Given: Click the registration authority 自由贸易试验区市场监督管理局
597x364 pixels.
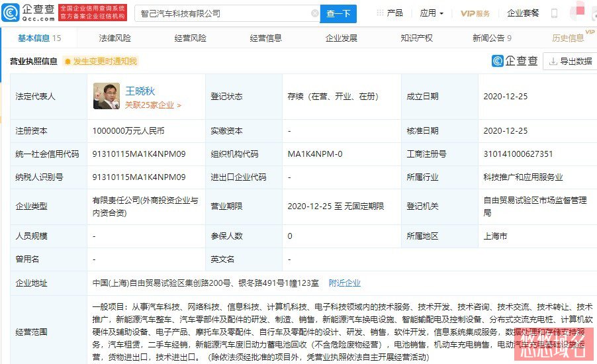Looking at the screenshot, I should (x=535, y=206).
